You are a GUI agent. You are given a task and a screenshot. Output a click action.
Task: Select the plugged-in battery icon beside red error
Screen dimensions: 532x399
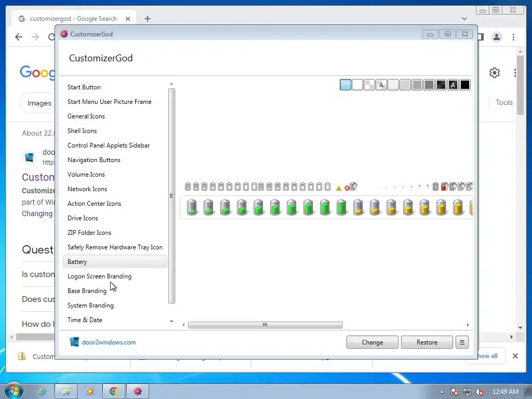point(353,187)
